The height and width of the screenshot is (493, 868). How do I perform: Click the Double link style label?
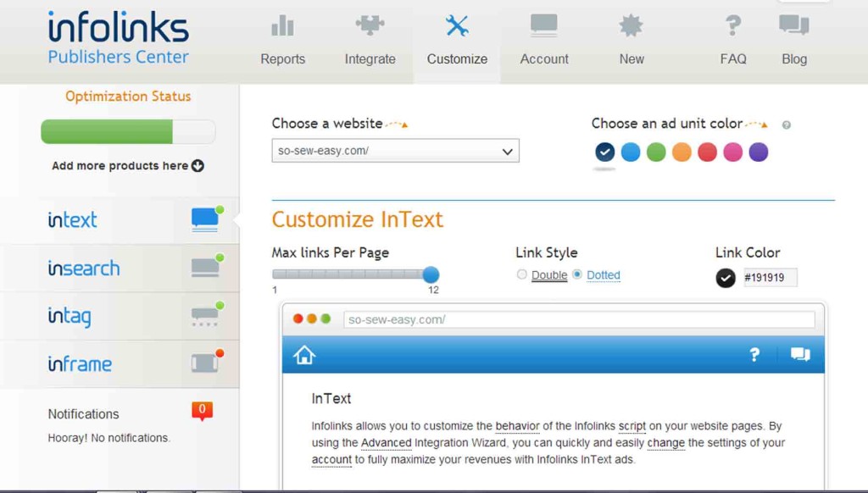click(x=549, y=275)
